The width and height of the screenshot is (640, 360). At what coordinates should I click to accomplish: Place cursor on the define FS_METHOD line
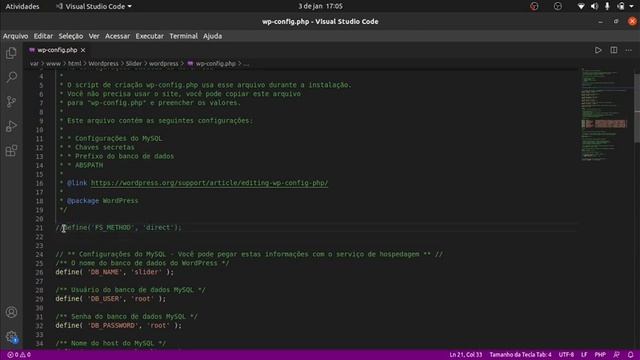[x=118, y=228]
